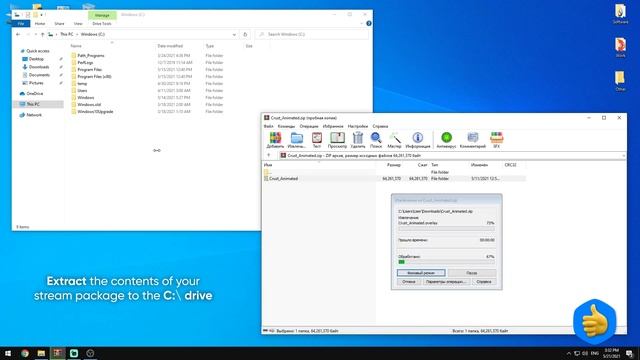The height and width of the screenshot is (360, 640).
Task: Switch to the Home ribbon tab
Action: [x=40, y=24]
